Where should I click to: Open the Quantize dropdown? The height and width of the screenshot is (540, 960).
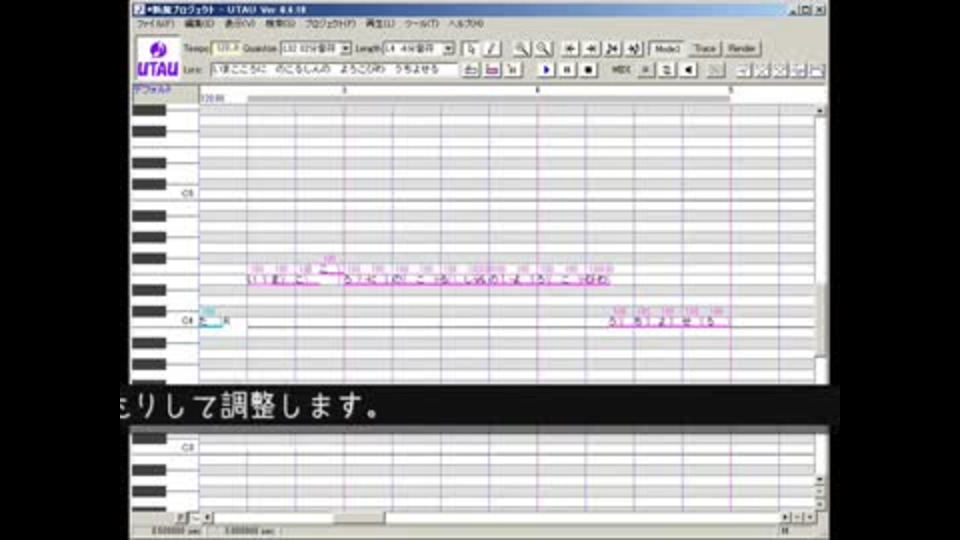coord(345,48)
